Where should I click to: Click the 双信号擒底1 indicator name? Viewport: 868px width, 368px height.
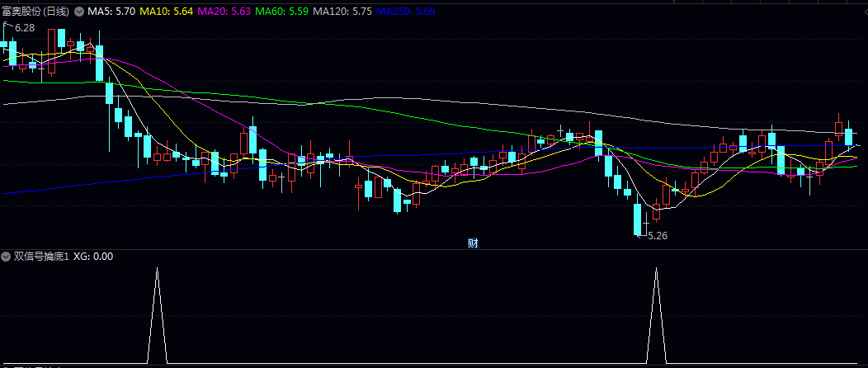click(x=41, y=257)
